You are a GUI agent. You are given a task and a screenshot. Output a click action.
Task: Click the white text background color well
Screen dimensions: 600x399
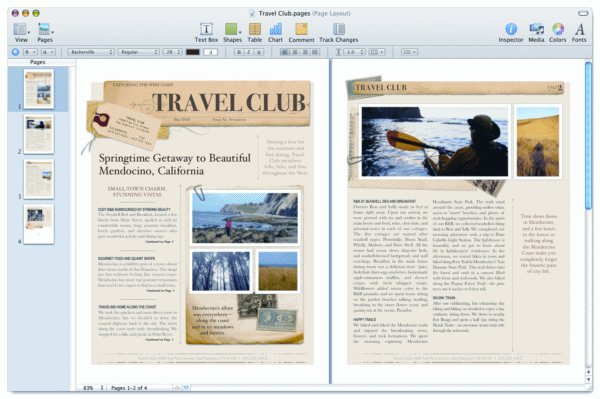tap(210, 52)
